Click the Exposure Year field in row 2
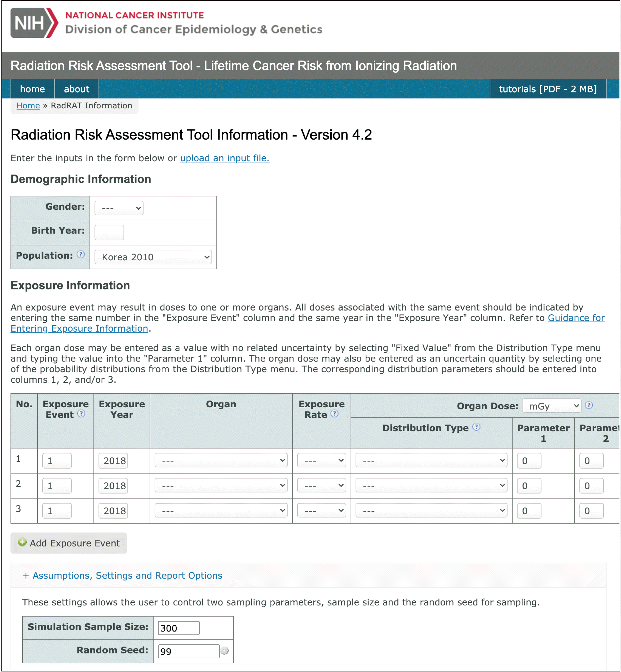621x672 pixels. click(113, 486)
